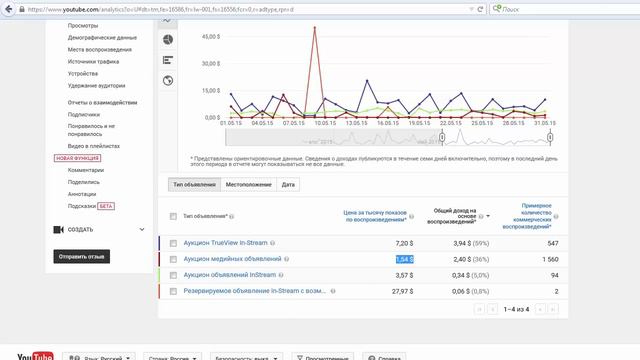640x360 pixels.
Task: Click the Отправить отзыв button
Action: [x=82, y=256]
